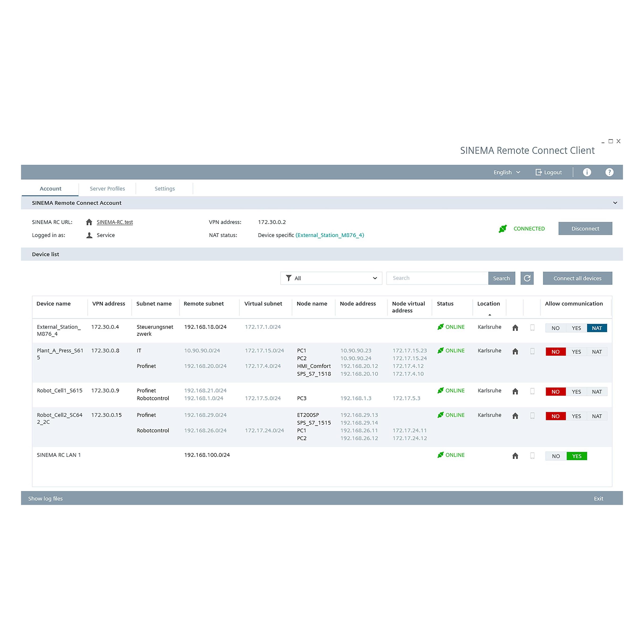This screenshot has height=644, width=644.
Task: Set External_Station_M876_4 communication to NO
Action: [x=555, y=328]
